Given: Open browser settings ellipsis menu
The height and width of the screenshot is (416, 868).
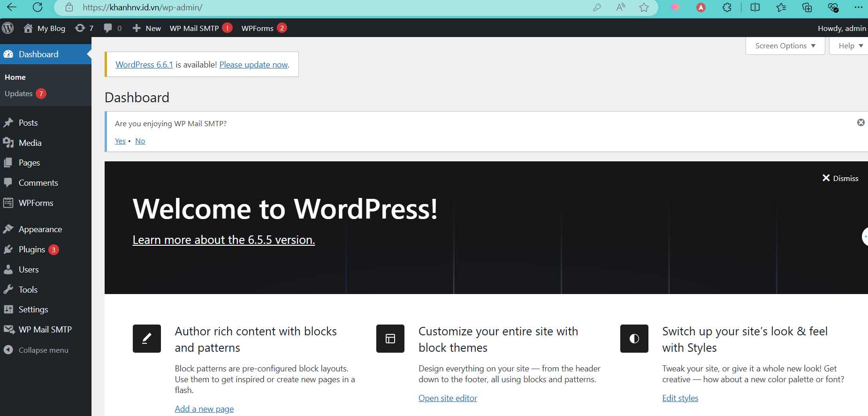Looking at the screenshot, I should click(859, 7).
